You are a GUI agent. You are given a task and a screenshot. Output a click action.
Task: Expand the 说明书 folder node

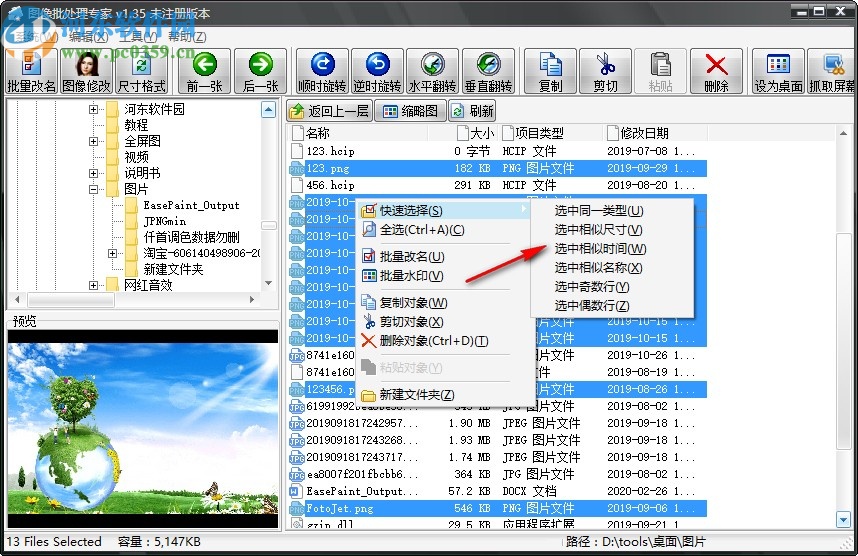(93, 173)
